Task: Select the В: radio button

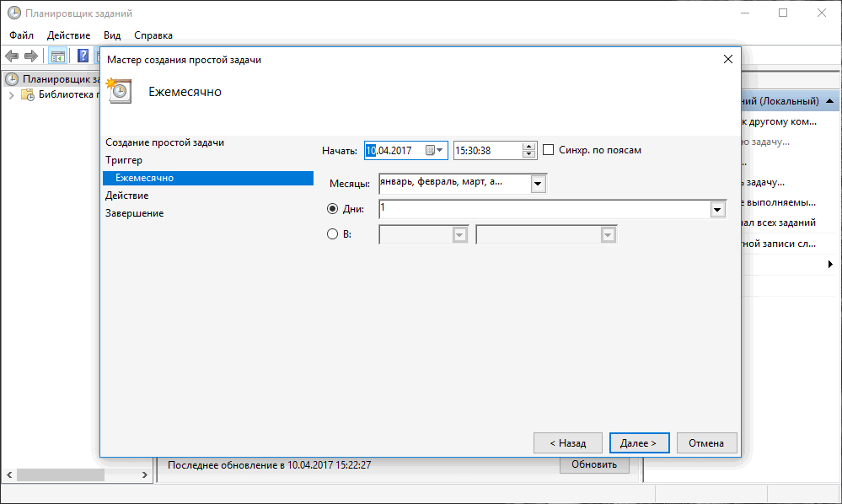Action: pos(332,234)
